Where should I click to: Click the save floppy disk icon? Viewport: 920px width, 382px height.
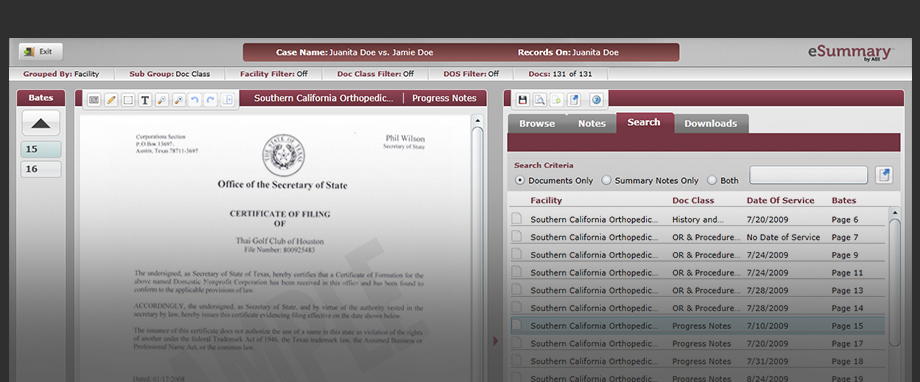[522, 100]
